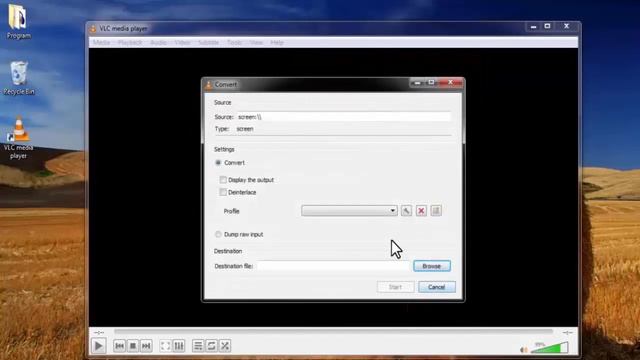Open the Media menu
The height and width of the screenshot is (360, 640).
point(101,42)
